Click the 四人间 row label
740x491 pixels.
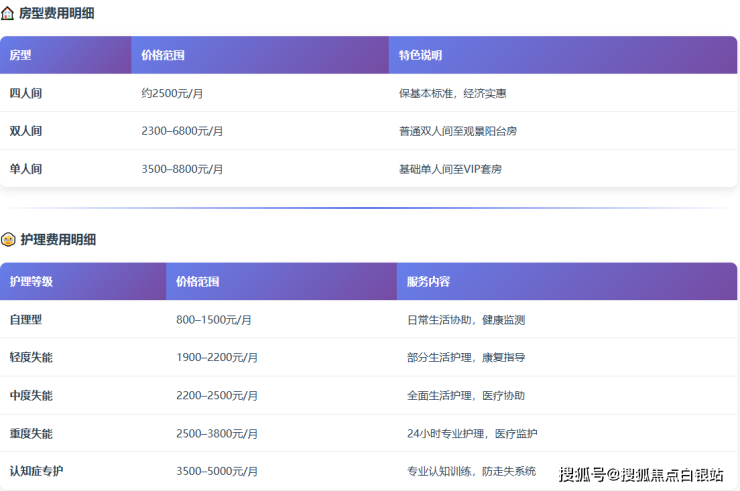coord(26,93)
